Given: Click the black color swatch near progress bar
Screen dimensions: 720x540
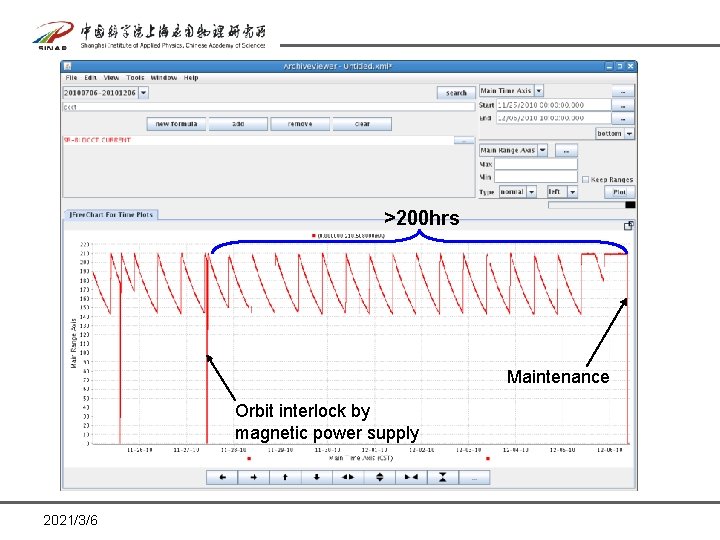Looking at the screenshot, I should point(630,205).
